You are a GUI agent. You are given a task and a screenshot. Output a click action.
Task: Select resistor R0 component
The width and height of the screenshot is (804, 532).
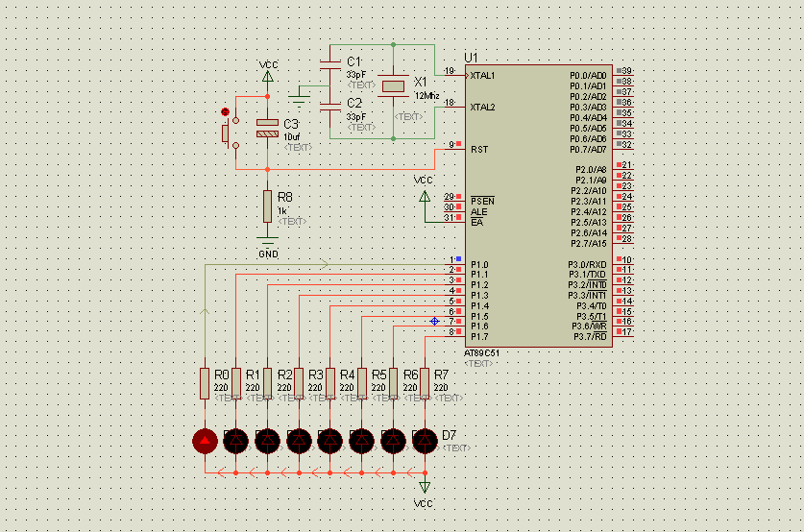[205, 383]
